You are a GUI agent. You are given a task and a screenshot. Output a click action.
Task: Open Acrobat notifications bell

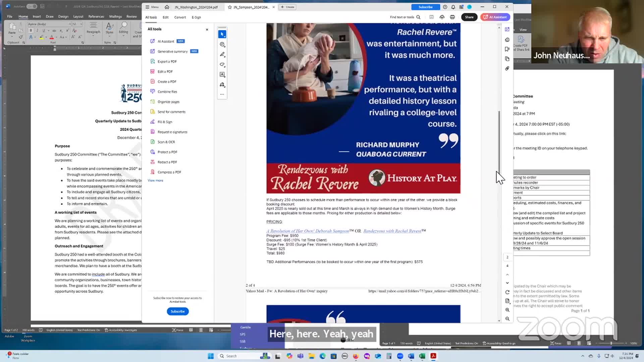(453, 7)
